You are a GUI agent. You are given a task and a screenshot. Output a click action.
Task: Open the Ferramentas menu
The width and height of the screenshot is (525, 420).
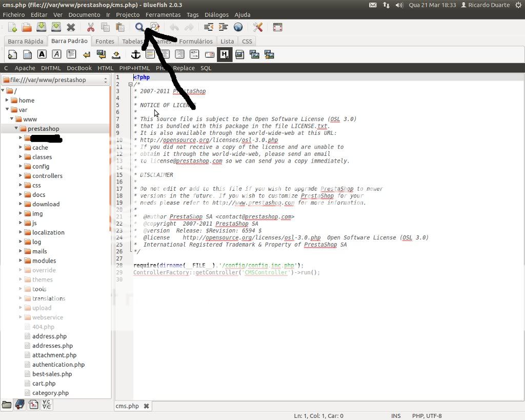[x=163, y=15]
